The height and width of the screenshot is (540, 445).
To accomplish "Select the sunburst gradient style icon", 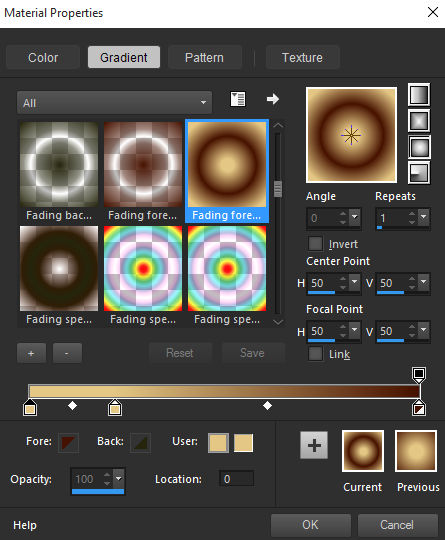I will [419, 147].
